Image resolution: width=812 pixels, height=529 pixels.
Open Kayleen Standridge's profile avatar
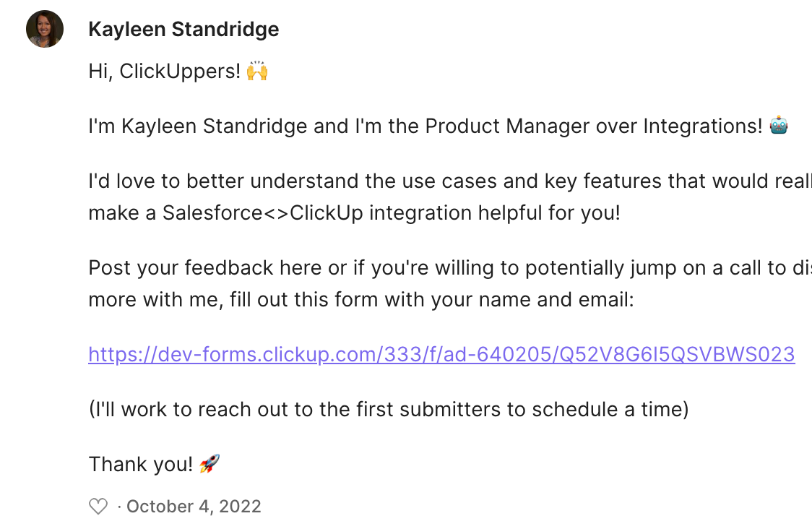45,29
